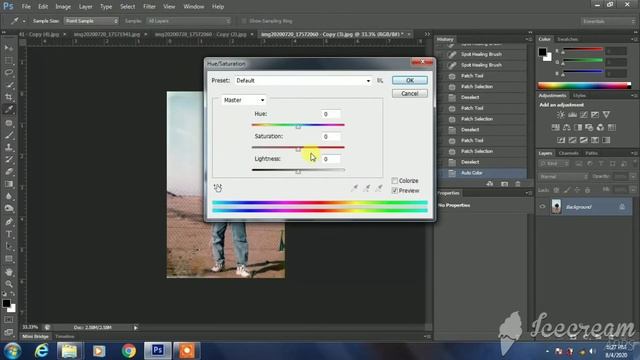Click the Saturation value input field

[330, 137]
